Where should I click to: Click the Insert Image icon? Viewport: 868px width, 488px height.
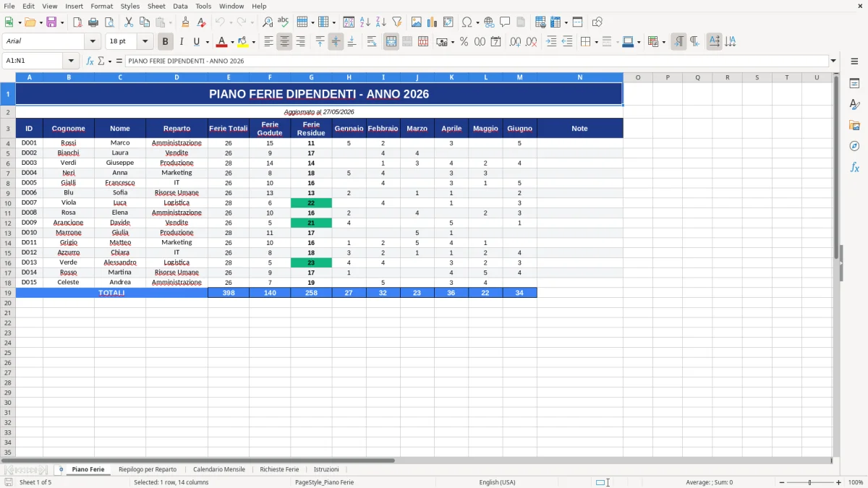[417, 22]
